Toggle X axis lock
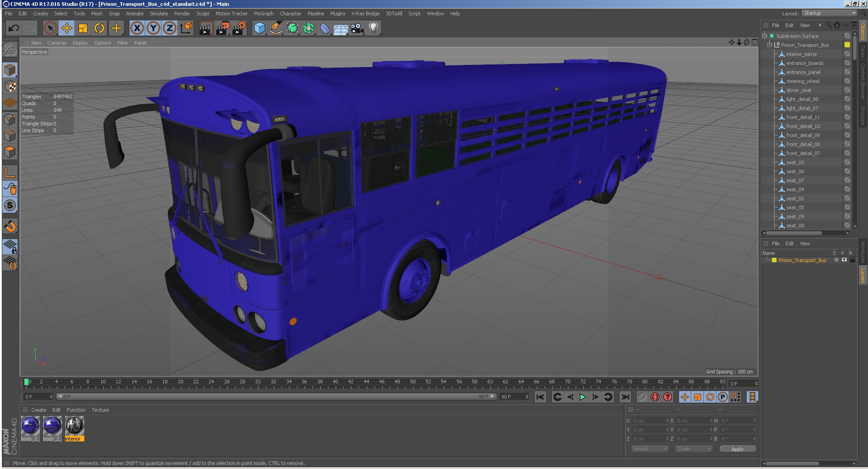This screenshot has width=868, height=469. (137, 28)
